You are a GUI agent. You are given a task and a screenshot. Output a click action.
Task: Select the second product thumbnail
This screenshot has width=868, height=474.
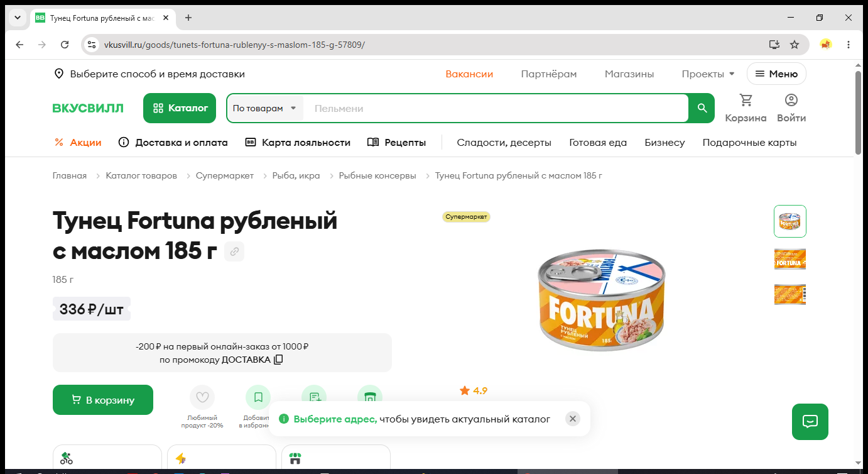point(790,259)
